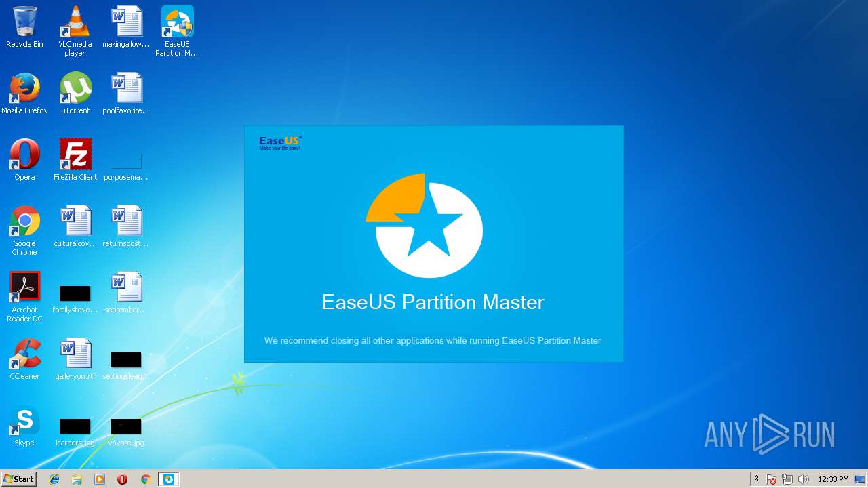Select the poolfavorite Word document
Image resolution: width=868 pixels, height=488 pixels.
pyautogui.click(x=126, y=94)
